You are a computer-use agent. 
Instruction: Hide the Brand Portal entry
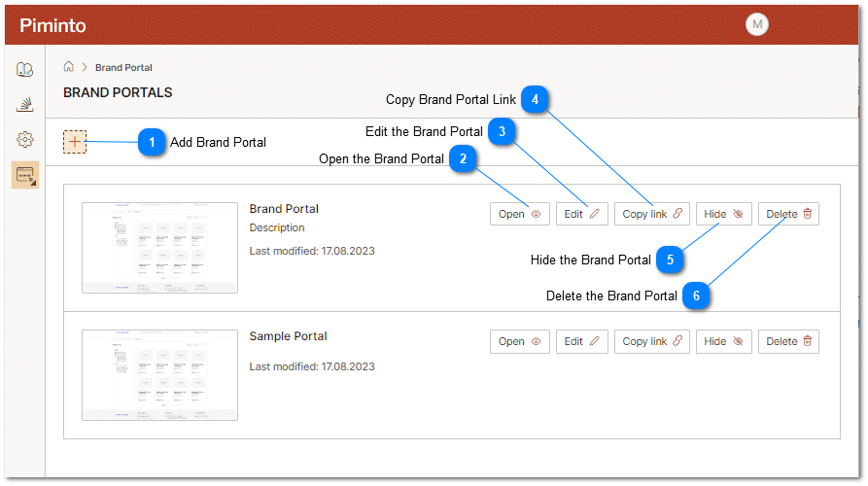tap(723, 214)
